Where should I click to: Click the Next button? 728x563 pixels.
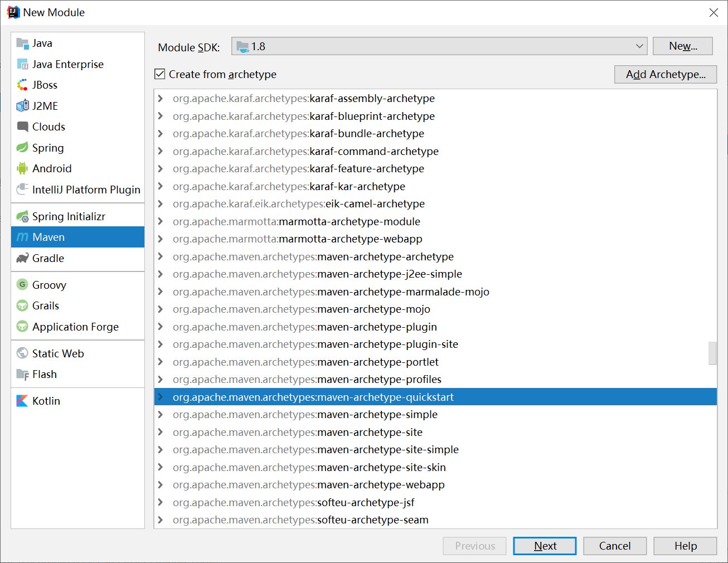[545, 546]
